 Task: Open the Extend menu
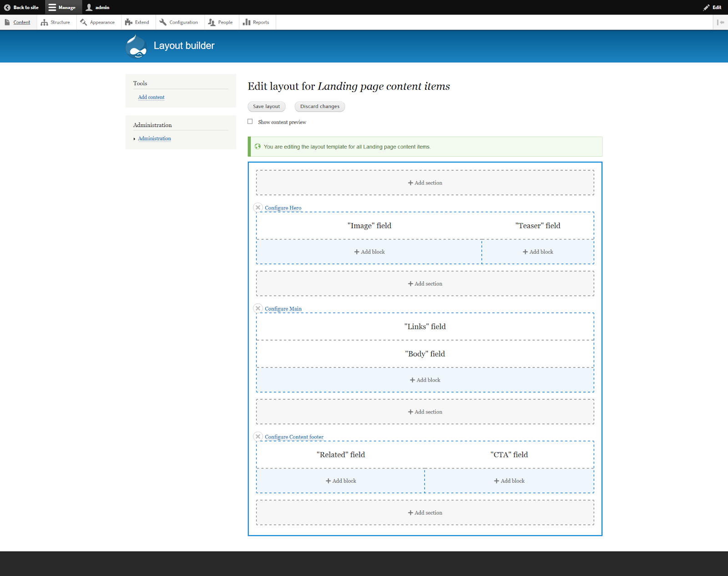[137, 22]
